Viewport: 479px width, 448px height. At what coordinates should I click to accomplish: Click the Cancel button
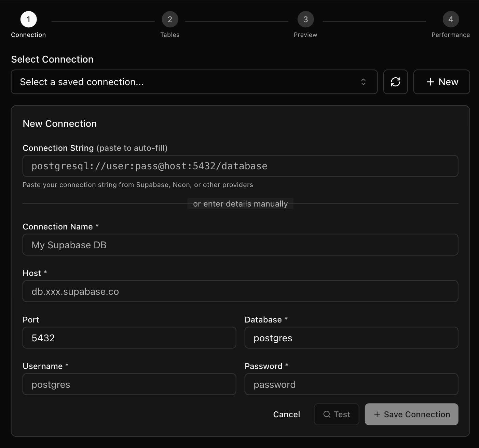pos(286,414)
